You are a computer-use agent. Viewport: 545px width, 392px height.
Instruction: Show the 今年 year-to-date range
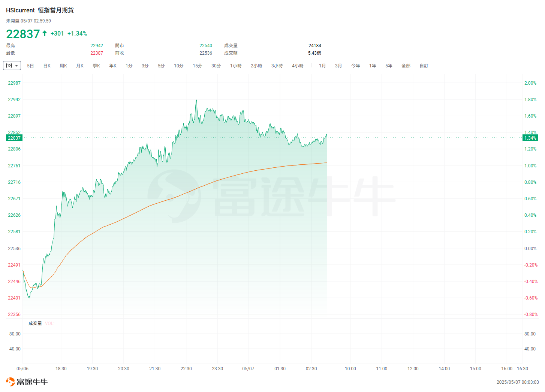356,66
